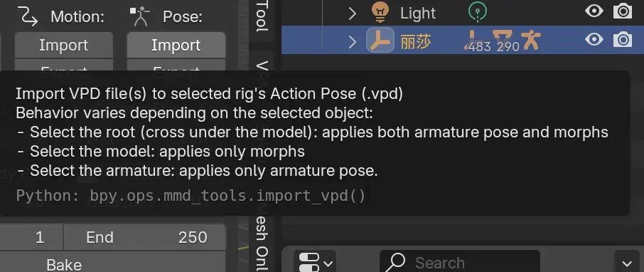644x272 pixels.
Task: Hide 丽莎 in the viewport
Action: [x=594, y=40]
